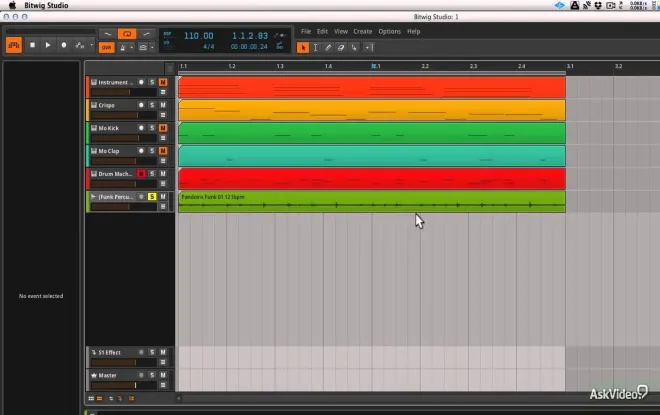Solo the Instrument track
The height and width of the screenshot is (415, 660).
click(x=152, y=82)
